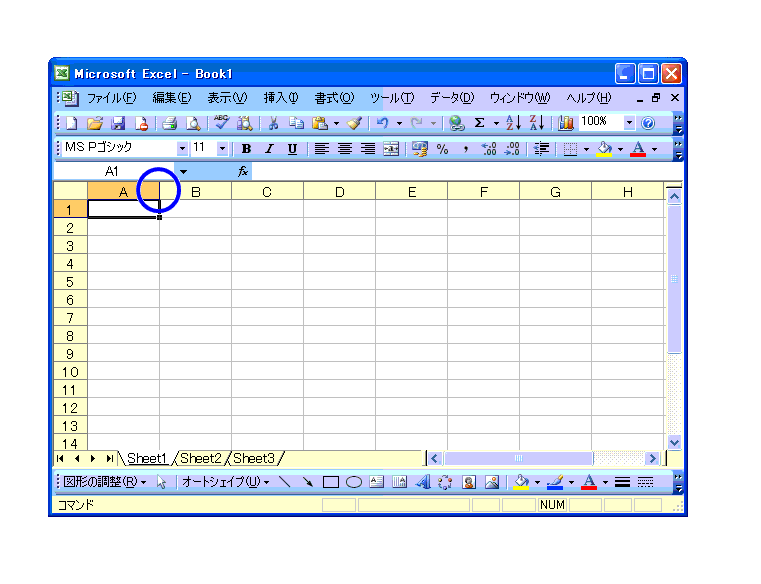761x584 pixels.
Task: Open the File (ファイル) menu
Action: coord(112,98)
